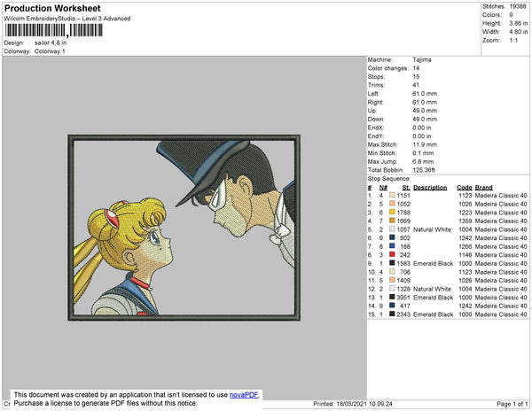Viewport: 532px width, 411px height.
Task: Select the Machine value 'Tajima'
Action: (x=422, y=59)
